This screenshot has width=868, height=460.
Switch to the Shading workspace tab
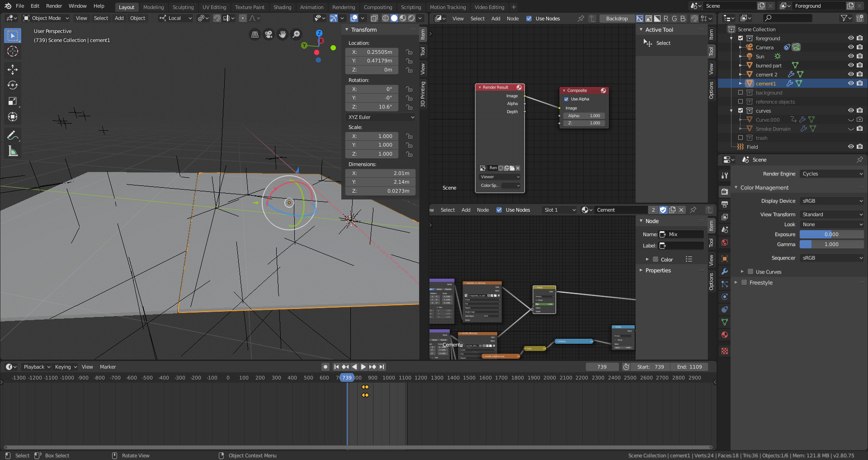282,7
